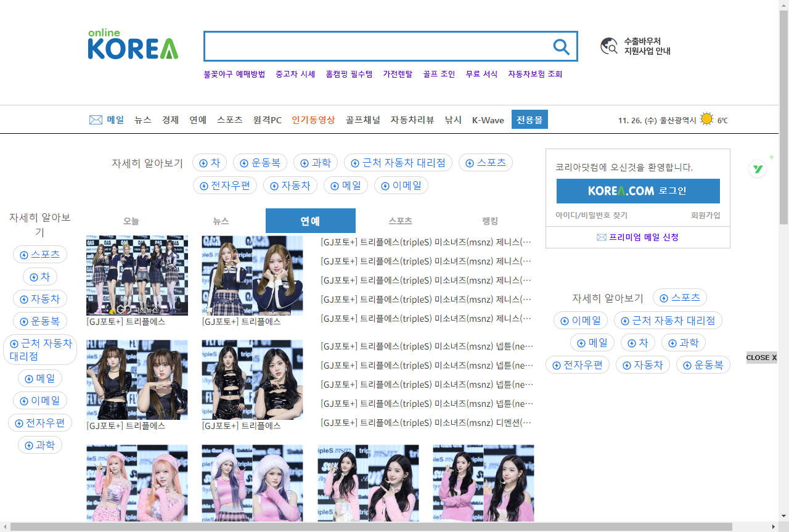
Task: Switch to the 뉴스 tab
Action: coord(221,221)
